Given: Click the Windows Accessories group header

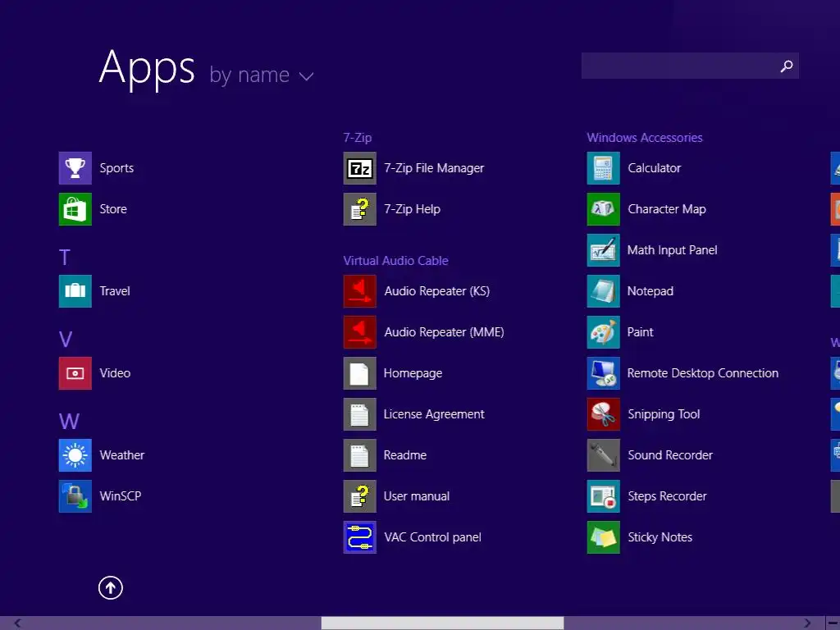Looking at the screenshot, I should click(645, 138).
